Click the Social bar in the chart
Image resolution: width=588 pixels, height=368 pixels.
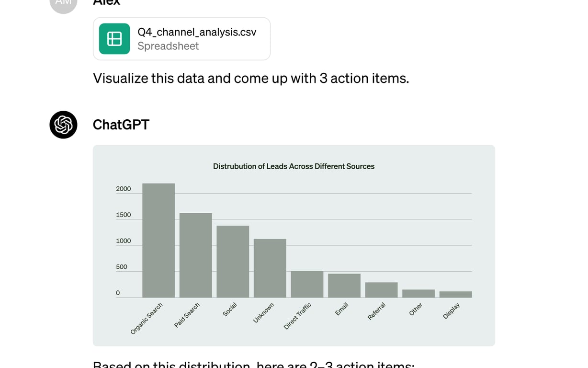[233, 261]
